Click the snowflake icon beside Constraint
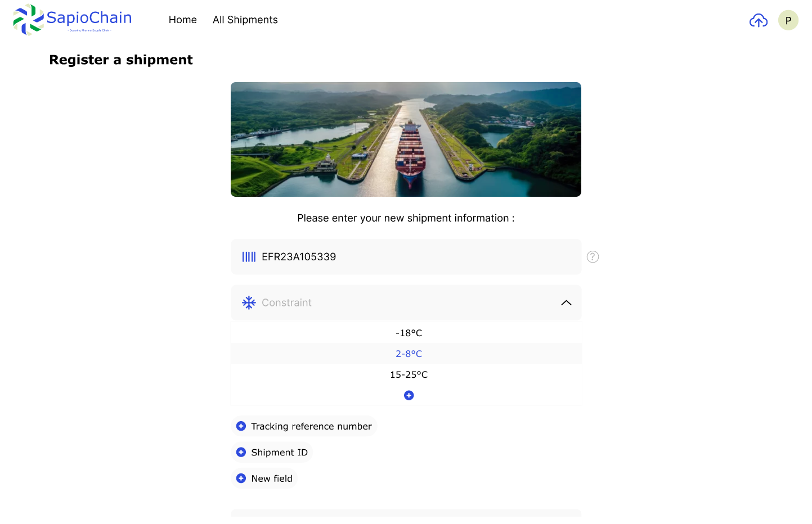This screenshot has height=524, width=812. [249, 303]
